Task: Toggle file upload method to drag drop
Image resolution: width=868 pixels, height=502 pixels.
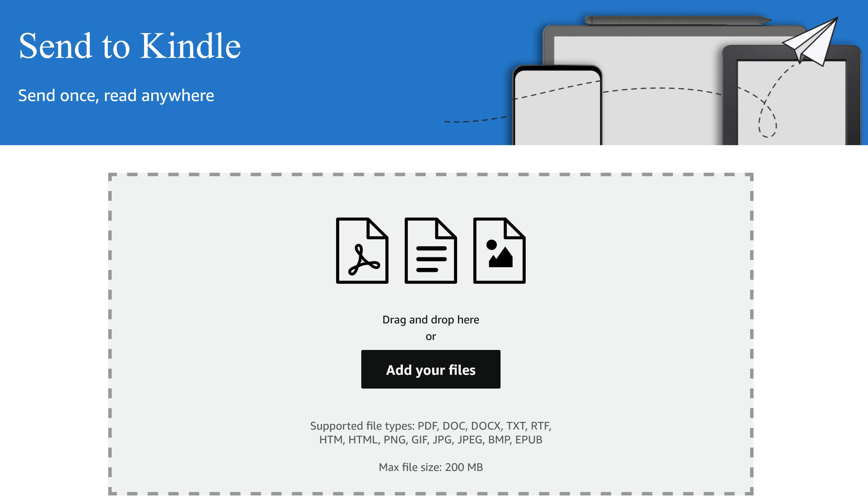Action: 431,319
